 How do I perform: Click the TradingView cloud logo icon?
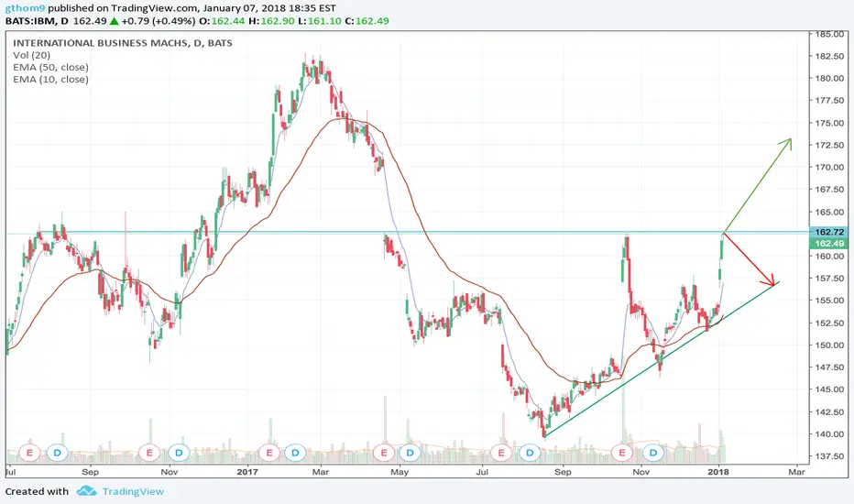pyautogui.click(x=87, y=491)
